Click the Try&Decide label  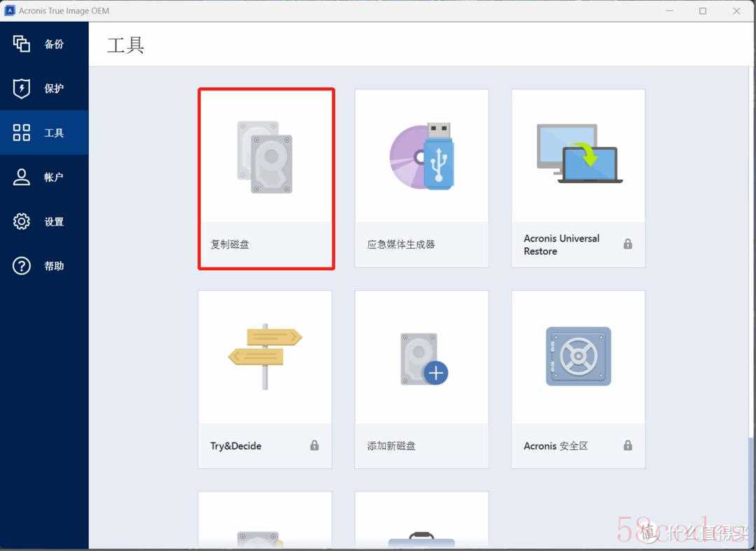coord(236,446)
